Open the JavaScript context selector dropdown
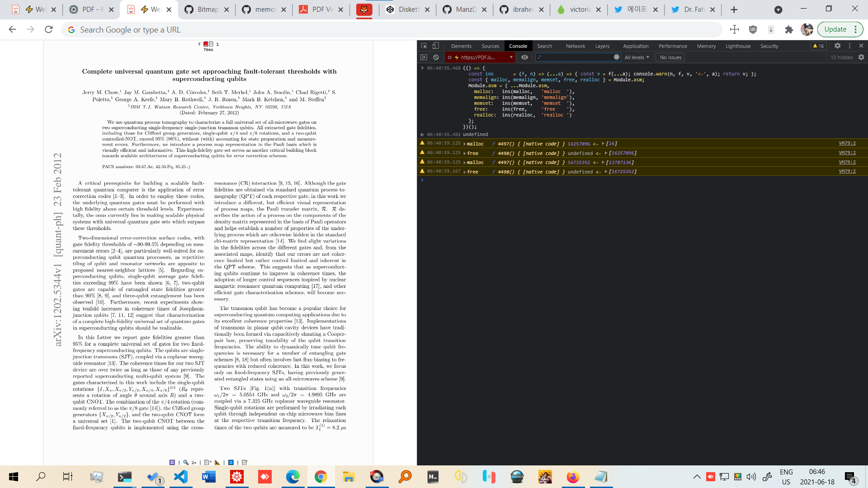The height and width of the screenshot is (488, 868). point(480,57)
